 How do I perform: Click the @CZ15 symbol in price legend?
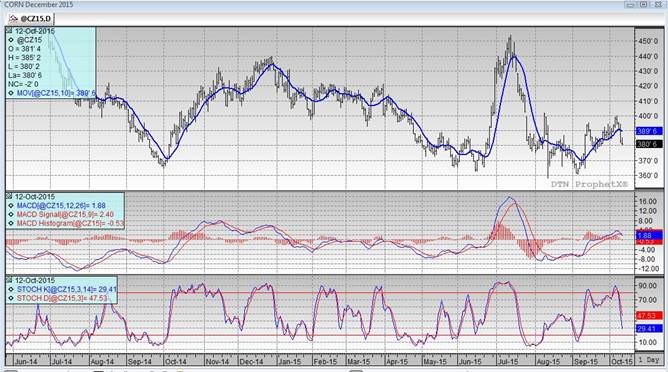click(29, 40)
